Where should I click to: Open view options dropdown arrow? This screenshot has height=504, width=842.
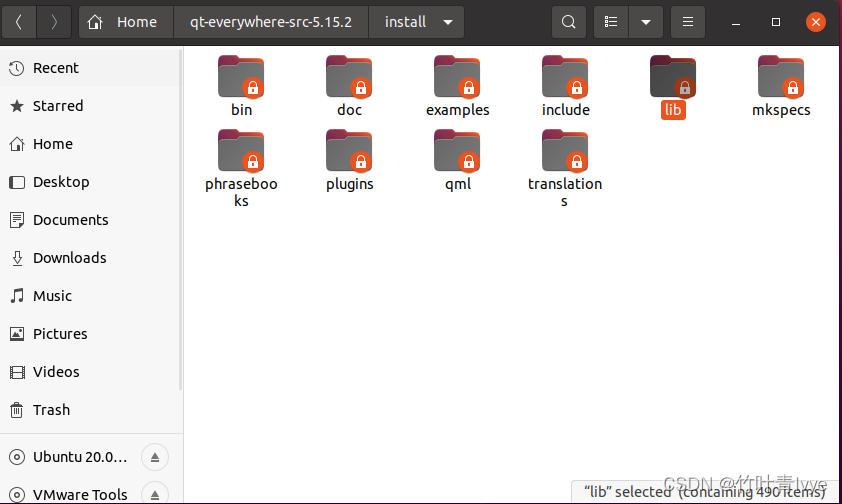(x=646, y=22)
